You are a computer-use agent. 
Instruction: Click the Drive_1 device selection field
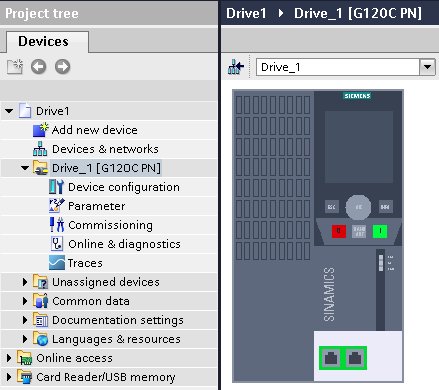[338, 67]
